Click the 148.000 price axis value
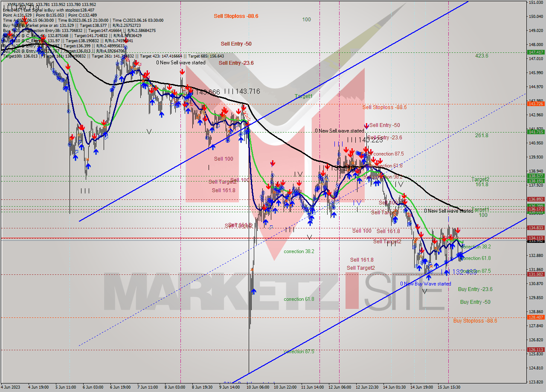This screenshot has width=546, height=392. pyautogui.click(x=536, y=44)
